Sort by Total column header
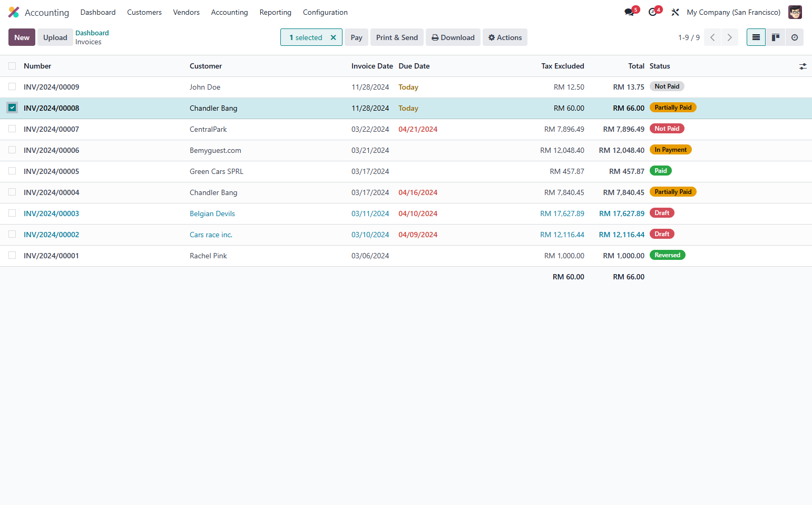This screenshot has width=812, height=505. click(x=636, y=66)
